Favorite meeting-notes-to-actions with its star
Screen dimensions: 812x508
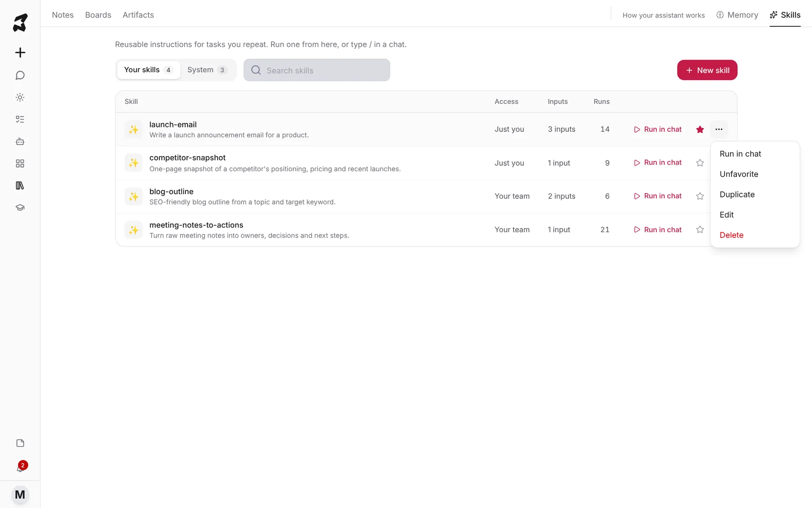tap(700, 229)
